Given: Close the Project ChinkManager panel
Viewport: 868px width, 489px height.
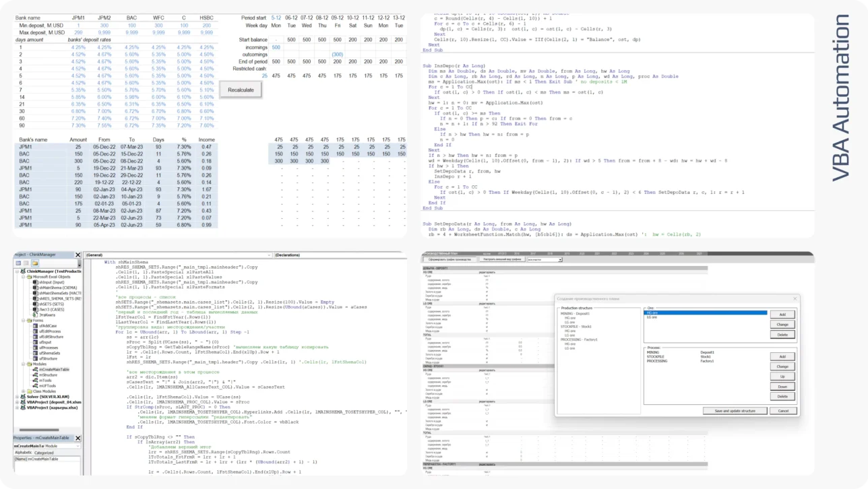Looking at the screenshot, I should [x=78, y=255].
